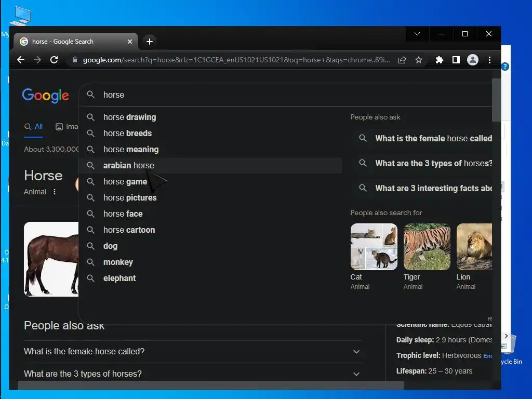Open a new tab with the plus button

(150, 42)
